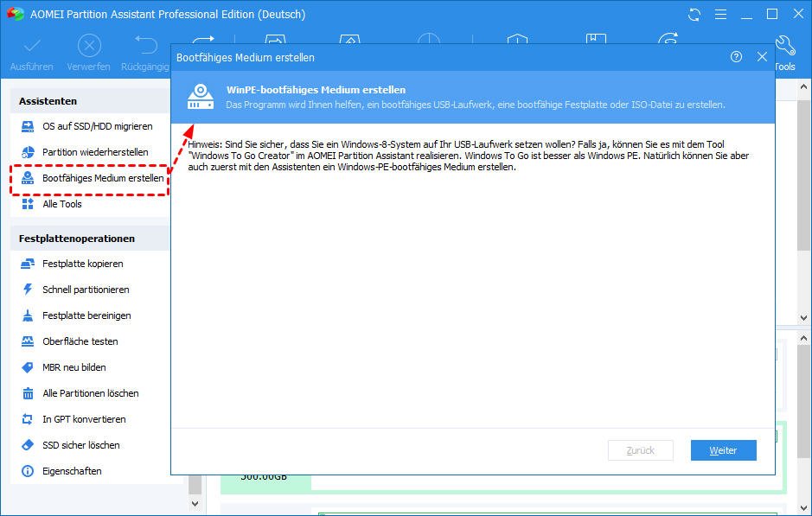Click the Festplatte kopieren icon

coord(28,264)
